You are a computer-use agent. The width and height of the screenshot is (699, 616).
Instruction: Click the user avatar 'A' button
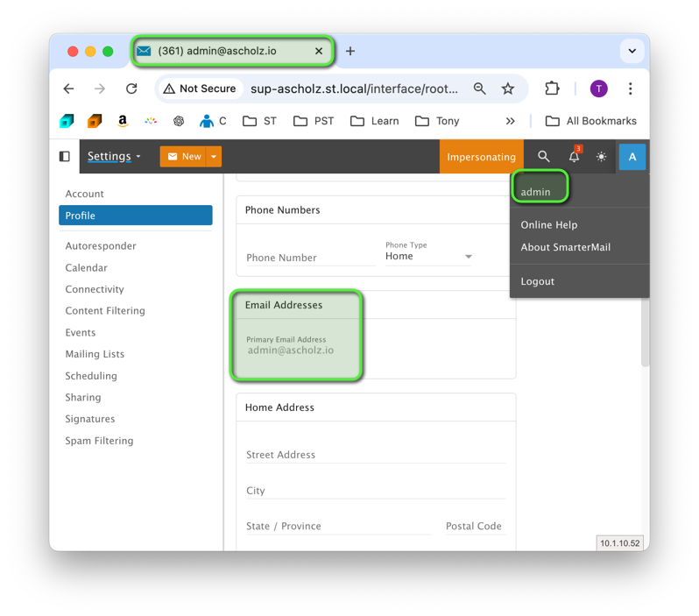(x=632, y=157)
